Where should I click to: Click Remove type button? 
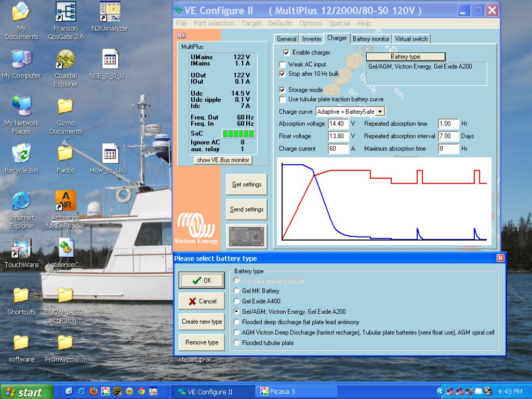pyautogui.click(x=202, y=342)
